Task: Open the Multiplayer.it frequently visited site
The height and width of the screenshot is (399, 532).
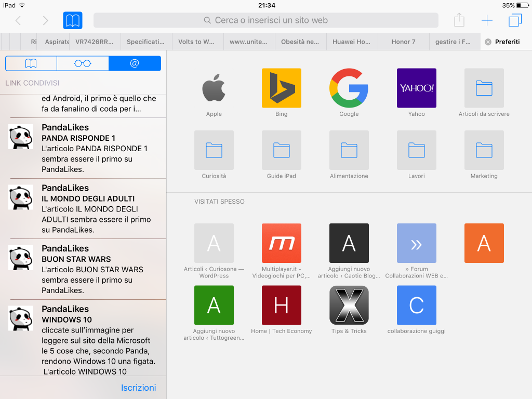Action: [281, 251]
